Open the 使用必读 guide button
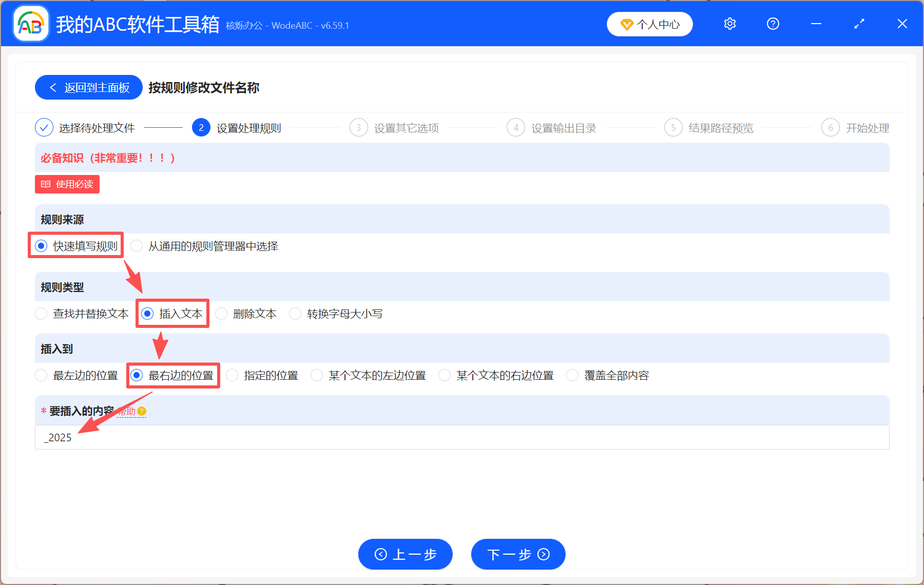Viewport: 924px width, 585px height. (67, 184)
